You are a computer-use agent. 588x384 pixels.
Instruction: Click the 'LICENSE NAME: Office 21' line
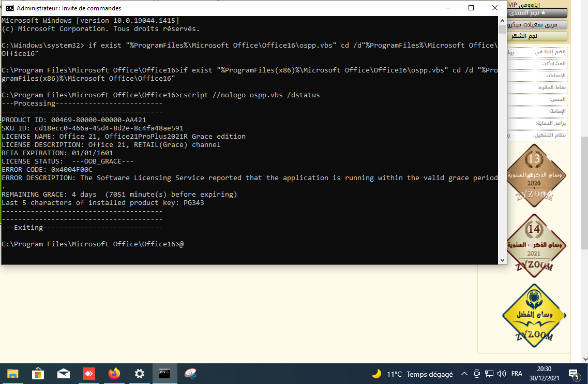click(124, 136)
